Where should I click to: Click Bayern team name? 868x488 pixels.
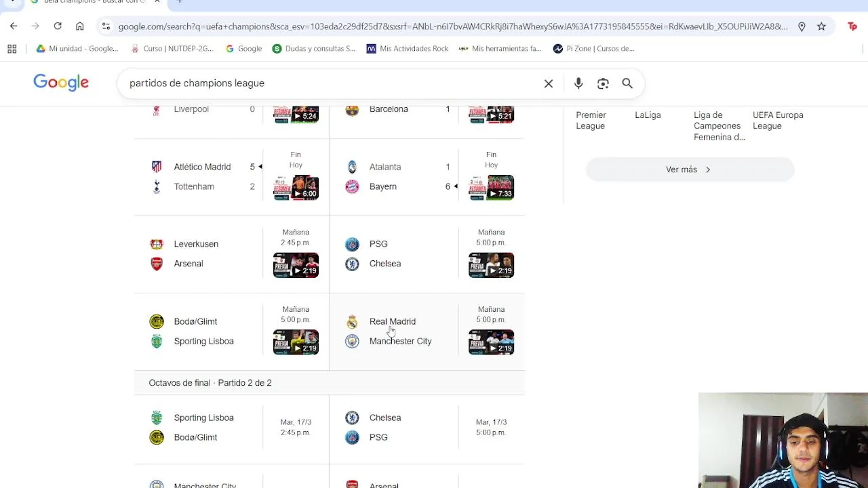coord(383,186)
